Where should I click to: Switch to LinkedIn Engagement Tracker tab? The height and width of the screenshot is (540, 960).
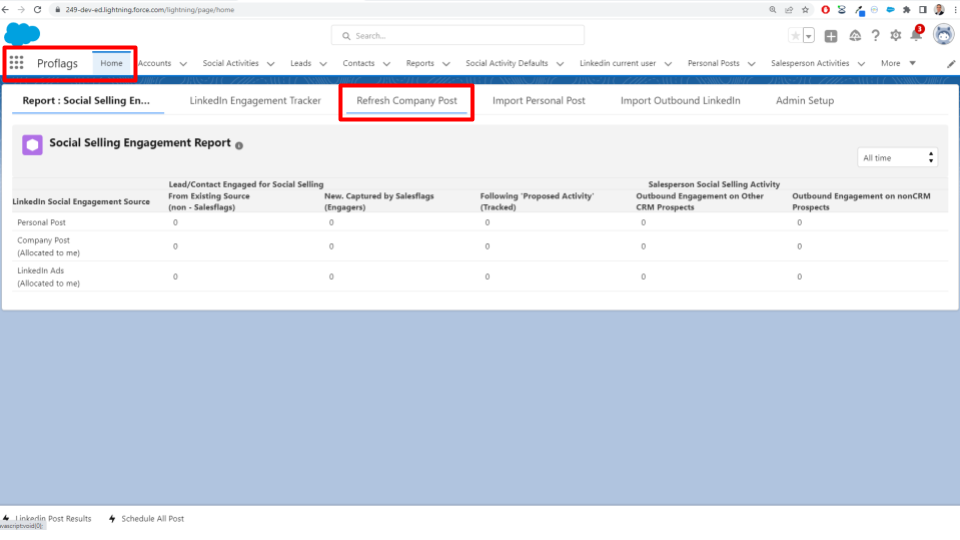click(255, 100)
